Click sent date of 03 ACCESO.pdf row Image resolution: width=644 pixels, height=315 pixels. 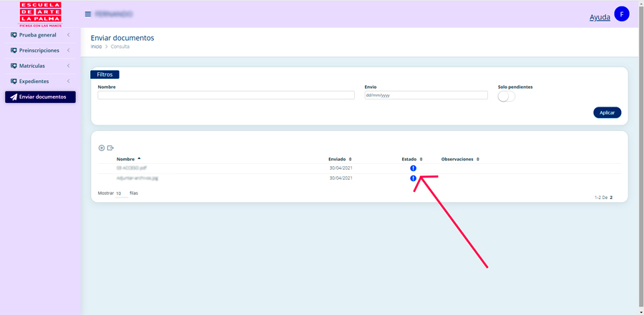(341, 168)
